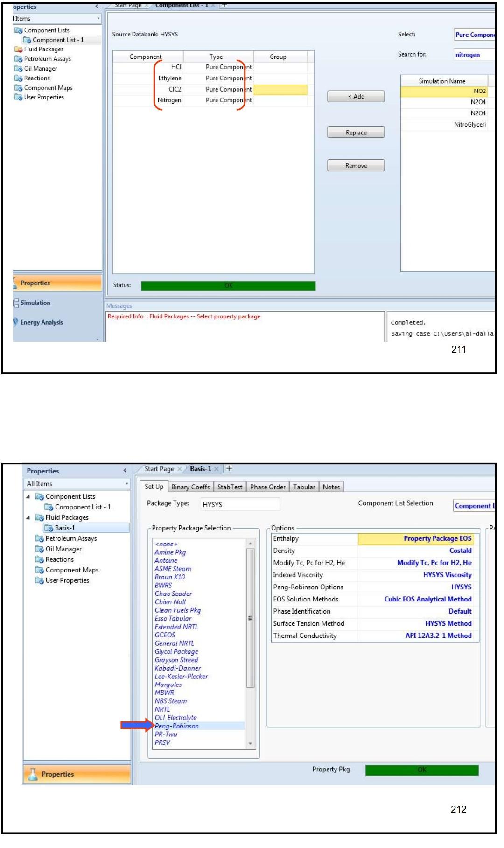Screen dimensions: 504x848
Task: Click the Energy Analysis icon
Action: point(16,322)
